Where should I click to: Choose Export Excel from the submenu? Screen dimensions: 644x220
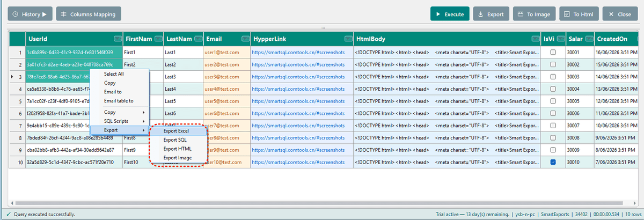tap(178, 131)
